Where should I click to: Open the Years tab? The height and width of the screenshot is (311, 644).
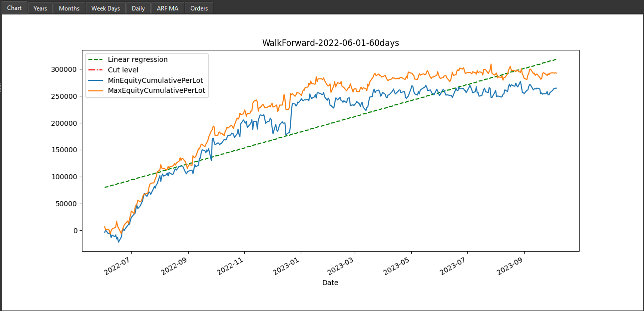pyautogui.click(x=40, y=8)
